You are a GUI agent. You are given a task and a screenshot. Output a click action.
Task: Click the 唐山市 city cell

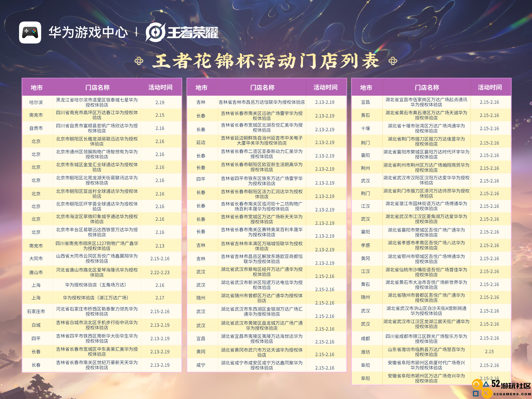point(36,273)
